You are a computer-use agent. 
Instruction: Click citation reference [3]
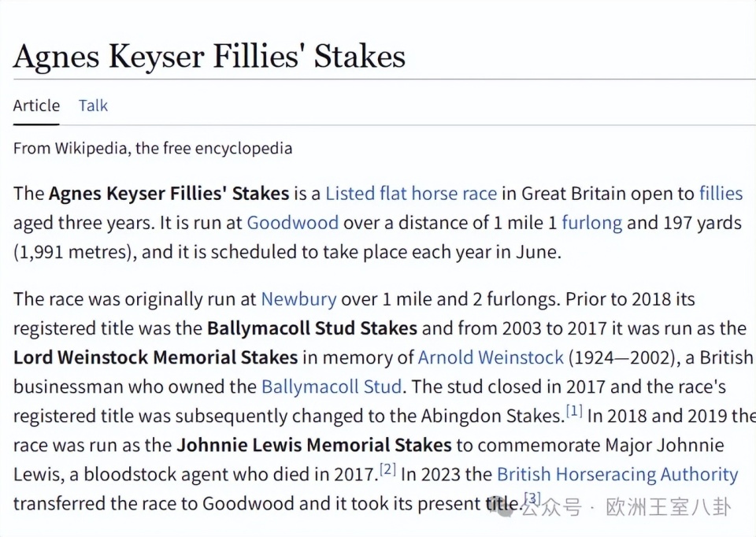point(532,498)
